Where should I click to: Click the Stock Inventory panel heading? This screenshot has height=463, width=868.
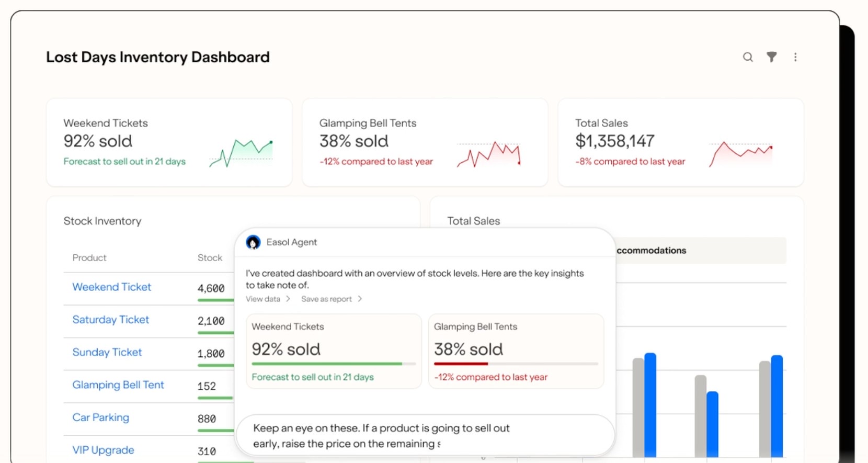[102, 221]
